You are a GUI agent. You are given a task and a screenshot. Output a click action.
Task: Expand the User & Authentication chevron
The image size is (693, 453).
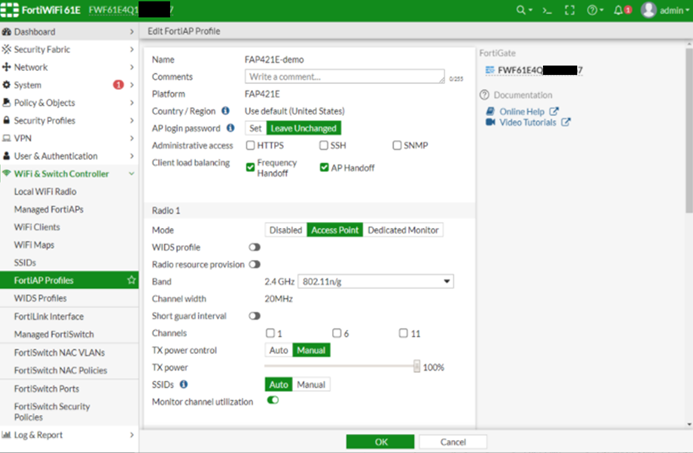[x=132, y=156]
